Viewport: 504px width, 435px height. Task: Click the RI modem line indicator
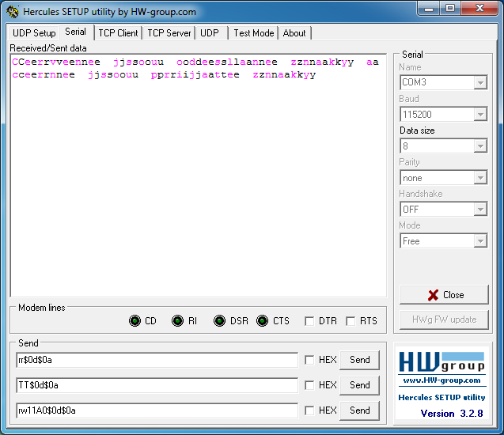tap(177, 321)
